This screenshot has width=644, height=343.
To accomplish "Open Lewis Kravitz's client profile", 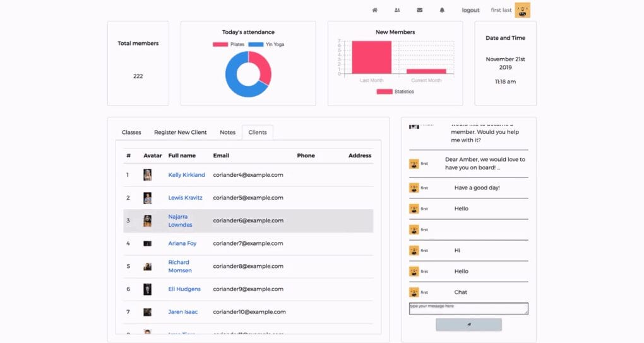I will tap(185, 198).
